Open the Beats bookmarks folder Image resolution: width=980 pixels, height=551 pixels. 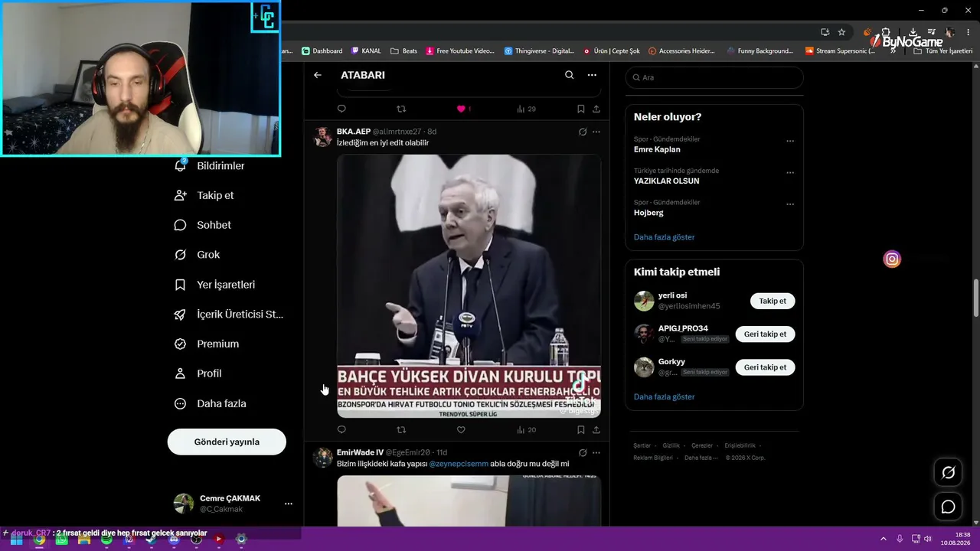[x=403, y=51]
